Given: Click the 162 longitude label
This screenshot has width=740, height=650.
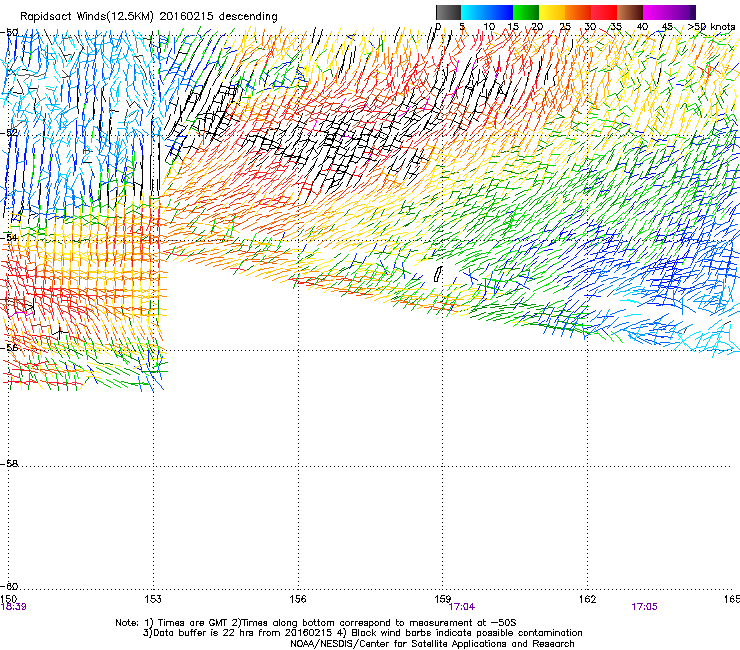Looking at the screenshot, I should pos(588,599).
